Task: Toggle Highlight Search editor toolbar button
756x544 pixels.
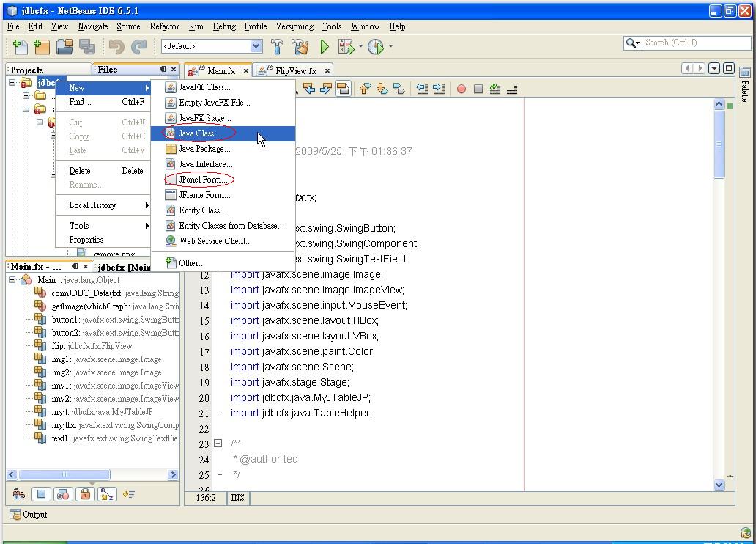Action: tap(343, 88)
